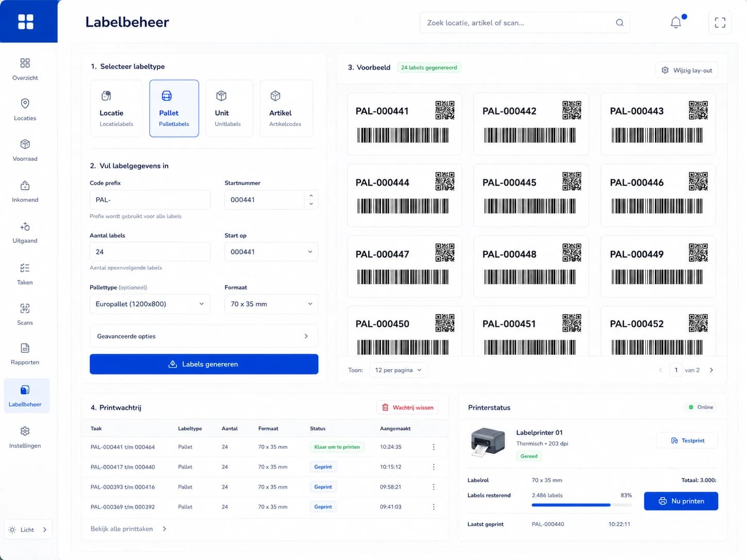
Task: Click the barcode on label PAL-000448
Action: (529, 277)
